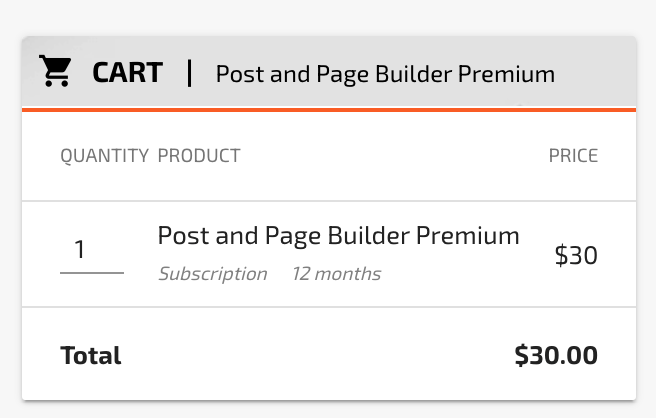This screenshot has width=656, height=418.
Task: Click the orange line under the cart header
Action: [328, 109]
